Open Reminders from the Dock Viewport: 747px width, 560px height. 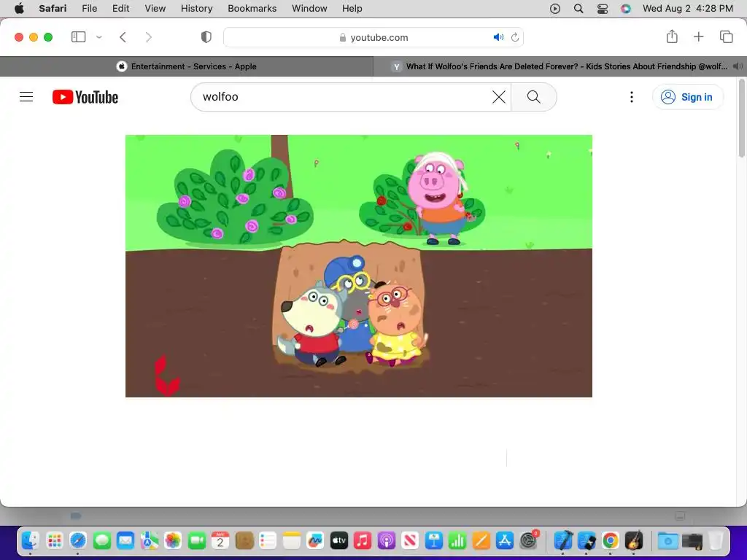268,540
